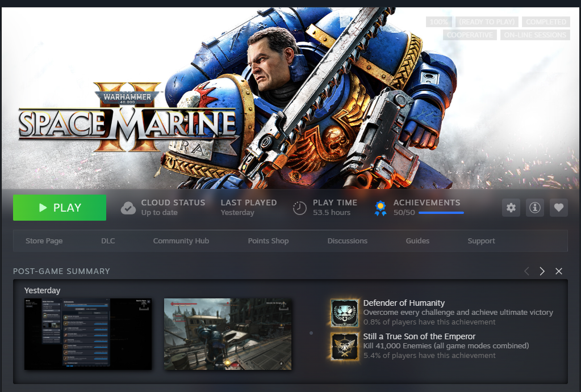Click the Defender of Humanity achievement icon
This screenshot has height=392, width=581.
pyautogui.click(x=345, y=313)
